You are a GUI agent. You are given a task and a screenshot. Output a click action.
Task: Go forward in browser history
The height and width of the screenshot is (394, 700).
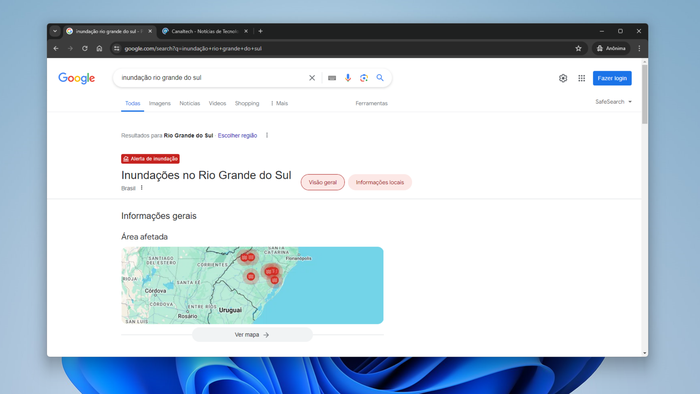click(70, 48)
